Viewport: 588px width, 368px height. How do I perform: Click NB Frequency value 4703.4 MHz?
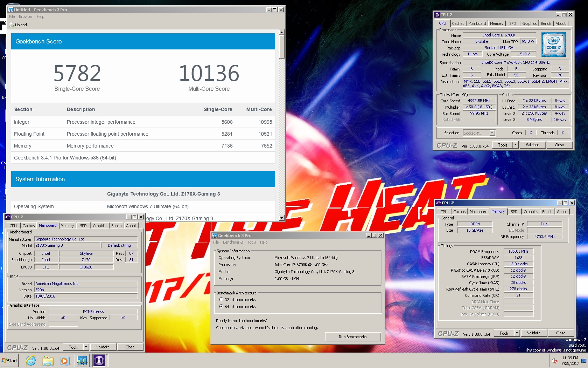coord(544,237)
